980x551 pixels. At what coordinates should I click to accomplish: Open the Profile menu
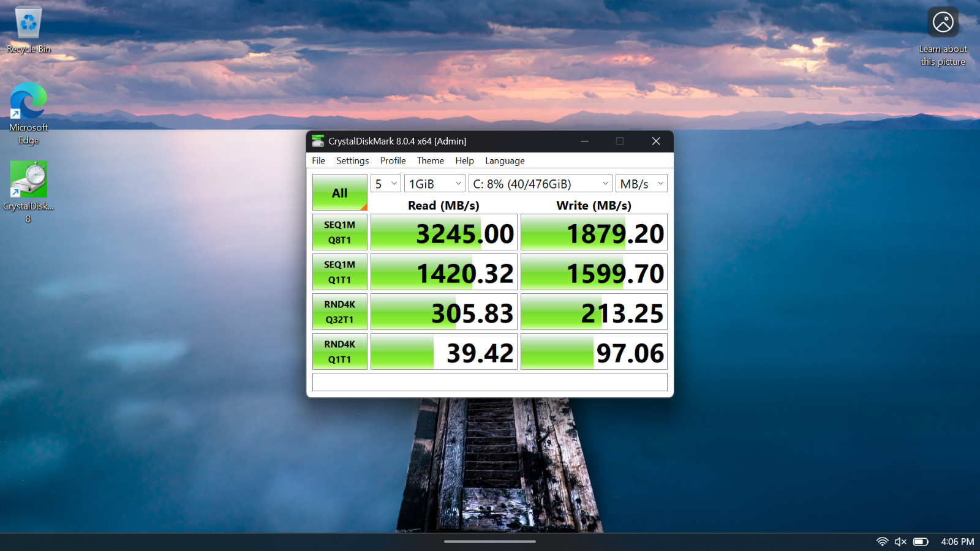point(393,160)
